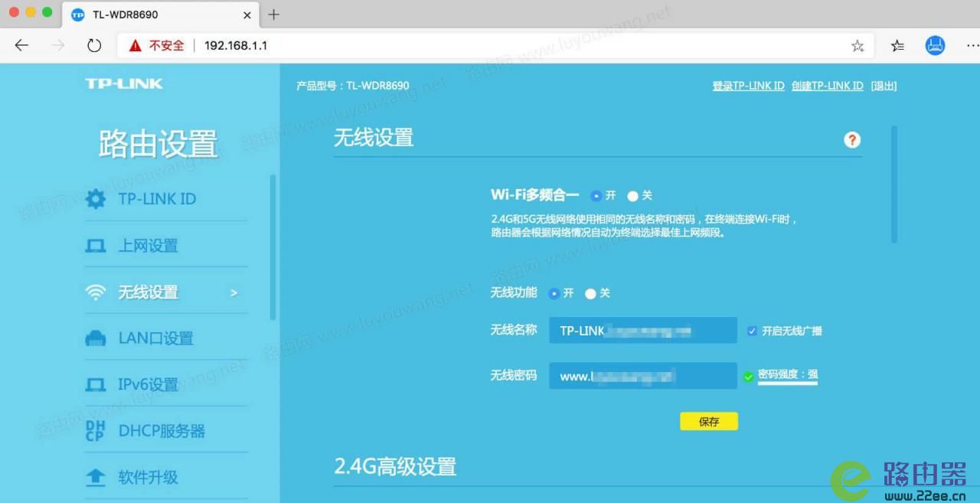Viewport: 980px width, 503px height.
Task: Expand the 无线设置 chevron arrow
Action: [x=234, y=292]
